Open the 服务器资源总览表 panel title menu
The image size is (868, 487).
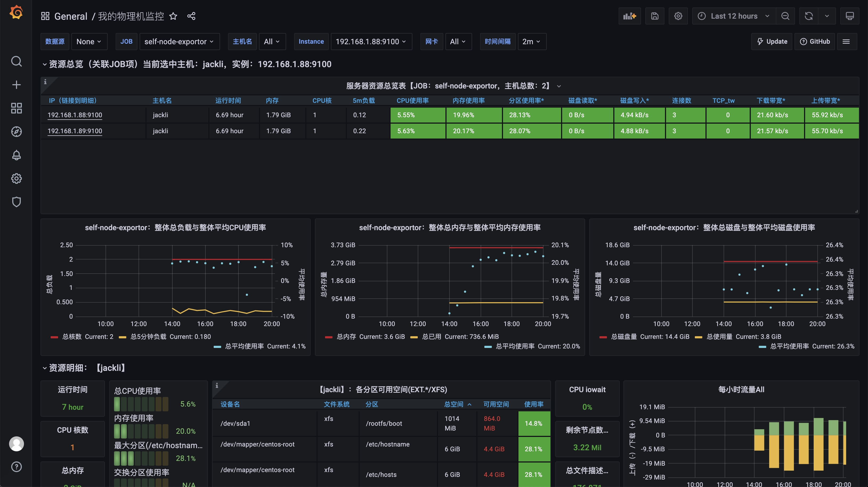449,86
